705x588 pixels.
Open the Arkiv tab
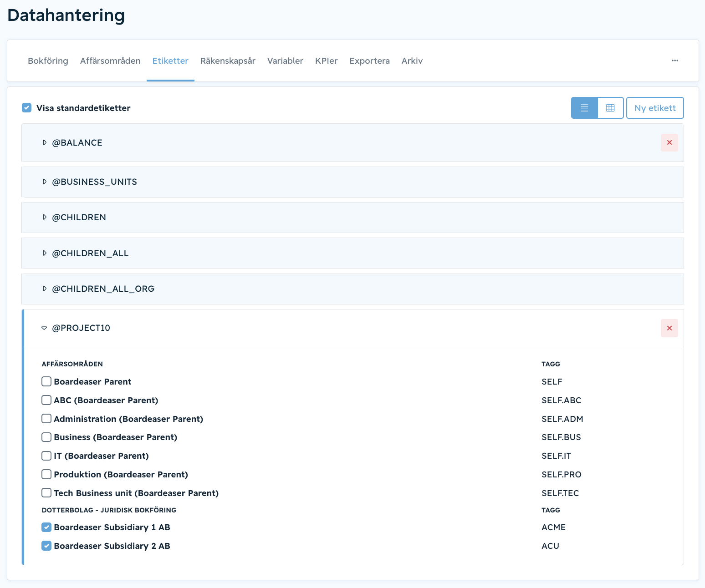tap(412, 61)
